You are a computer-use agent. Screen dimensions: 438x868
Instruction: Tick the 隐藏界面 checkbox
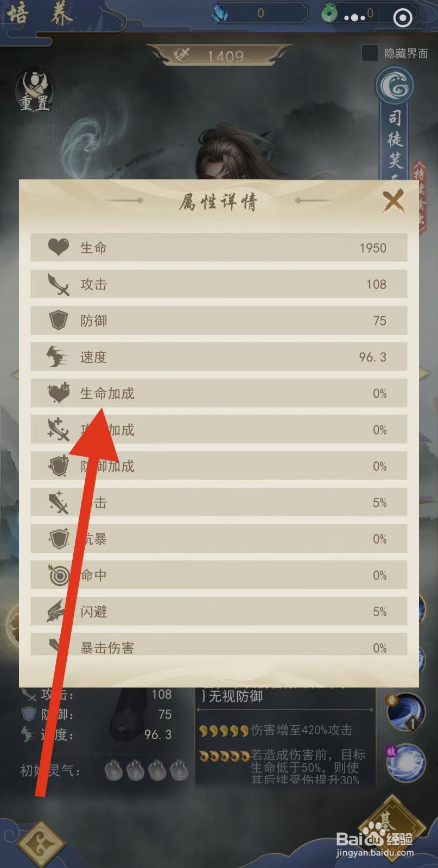370,53
